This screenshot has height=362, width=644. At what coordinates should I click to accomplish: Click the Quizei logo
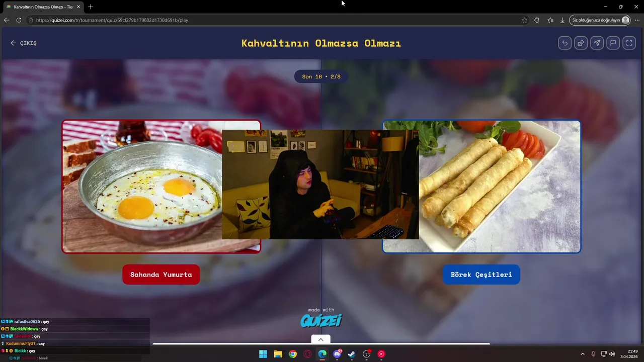(321, 320)
